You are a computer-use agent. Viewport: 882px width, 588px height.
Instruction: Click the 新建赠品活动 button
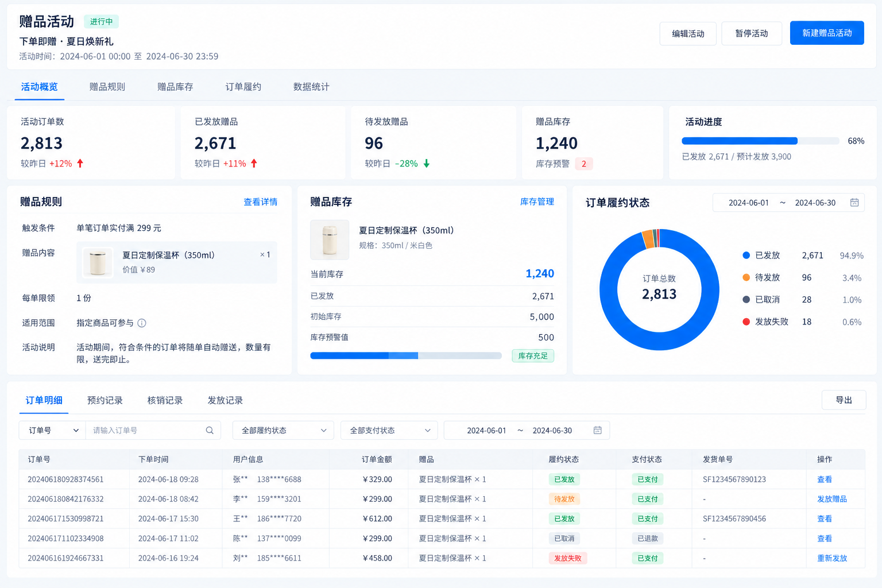(827, 33)
